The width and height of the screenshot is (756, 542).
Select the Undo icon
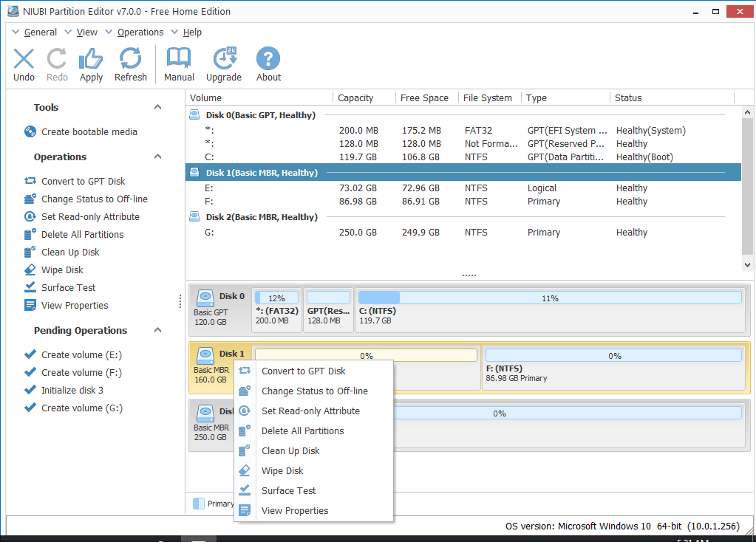tap(24, 64)
